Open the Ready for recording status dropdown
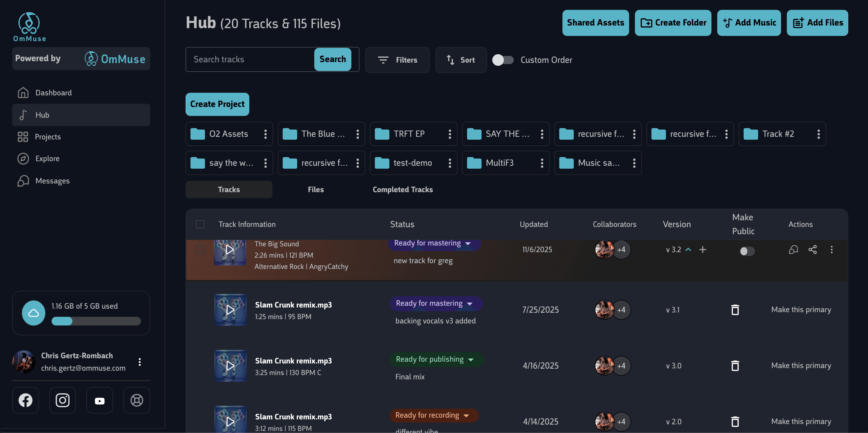Screen dimensions: 868x433 click(x=466, y=416)
